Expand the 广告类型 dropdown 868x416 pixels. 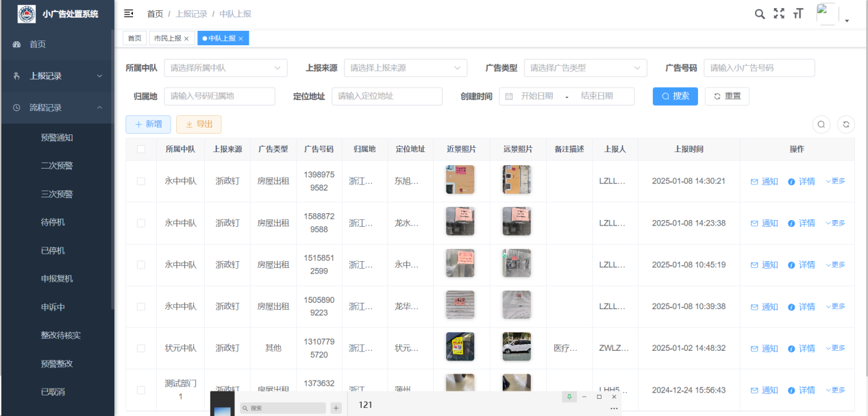point(585,68)
